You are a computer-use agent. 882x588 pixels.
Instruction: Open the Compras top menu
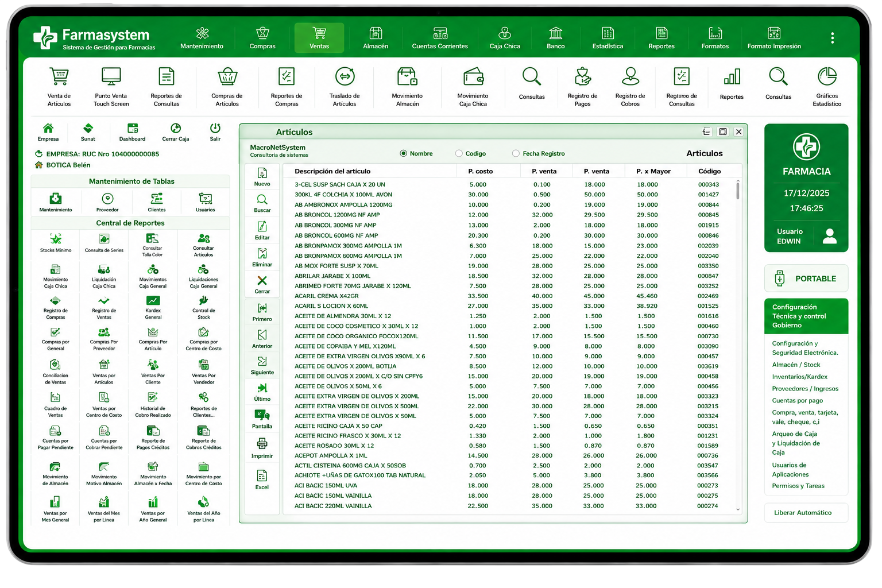(262, 38)
